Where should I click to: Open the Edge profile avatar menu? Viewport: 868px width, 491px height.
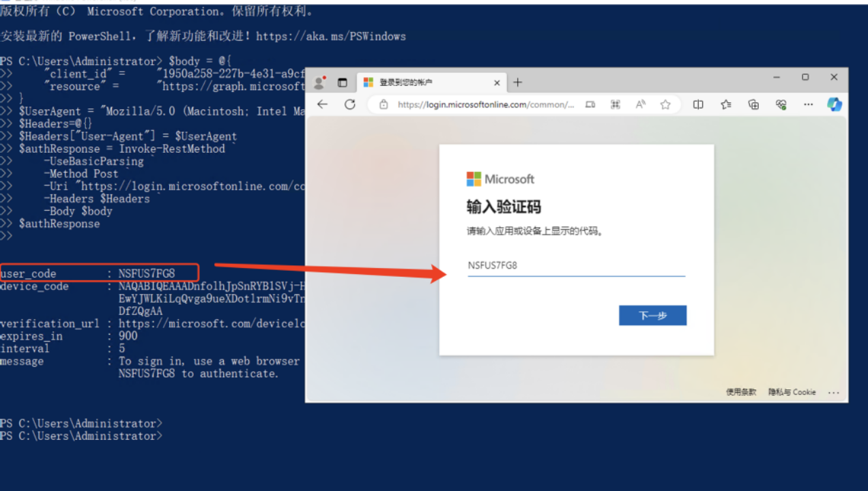click(x=319, y=83)
